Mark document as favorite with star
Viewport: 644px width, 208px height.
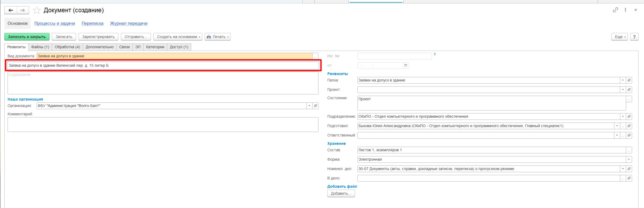point(37,10)
